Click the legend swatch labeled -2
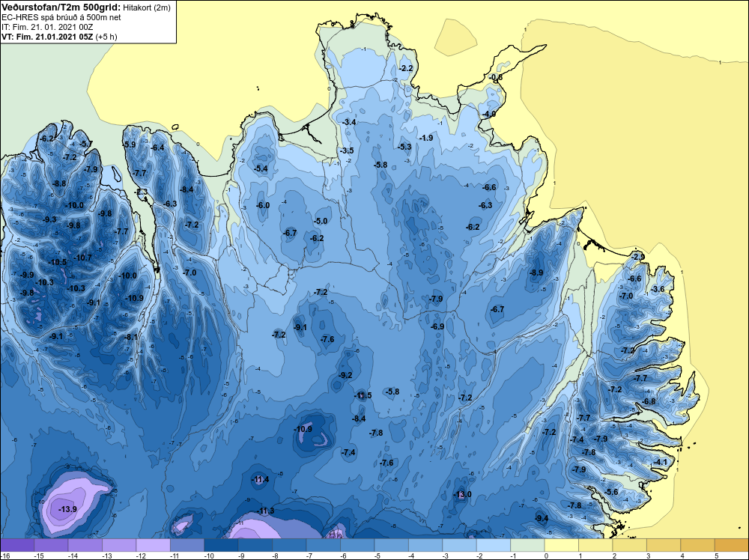Image resolution: width=749 pixels, height=560 pixels. click(494, 545)
